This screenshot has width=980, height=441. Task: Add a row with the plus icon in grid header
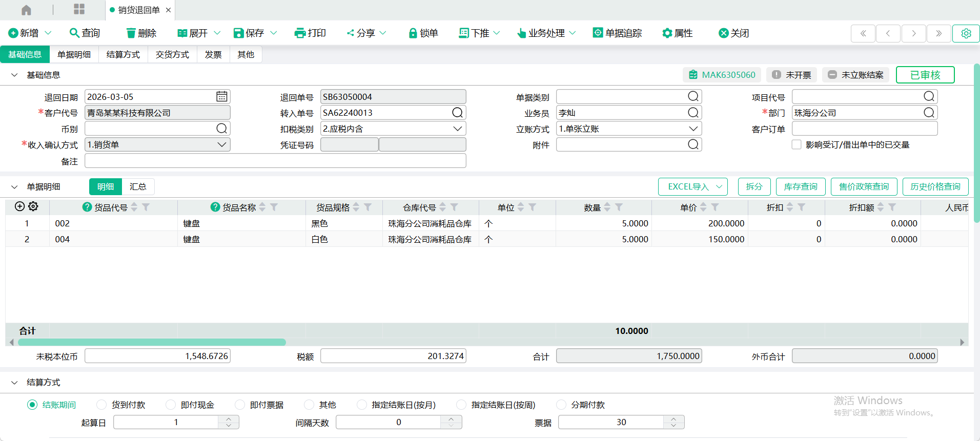coord(19,206)
